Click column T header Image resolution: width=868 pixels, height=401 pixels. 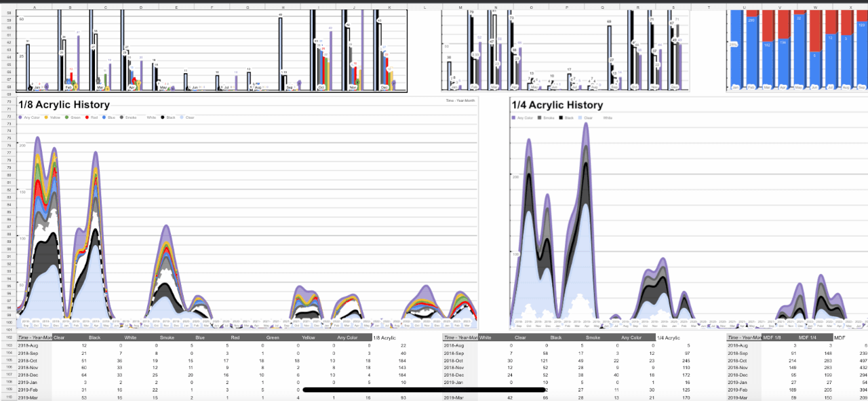pos(709,7)
